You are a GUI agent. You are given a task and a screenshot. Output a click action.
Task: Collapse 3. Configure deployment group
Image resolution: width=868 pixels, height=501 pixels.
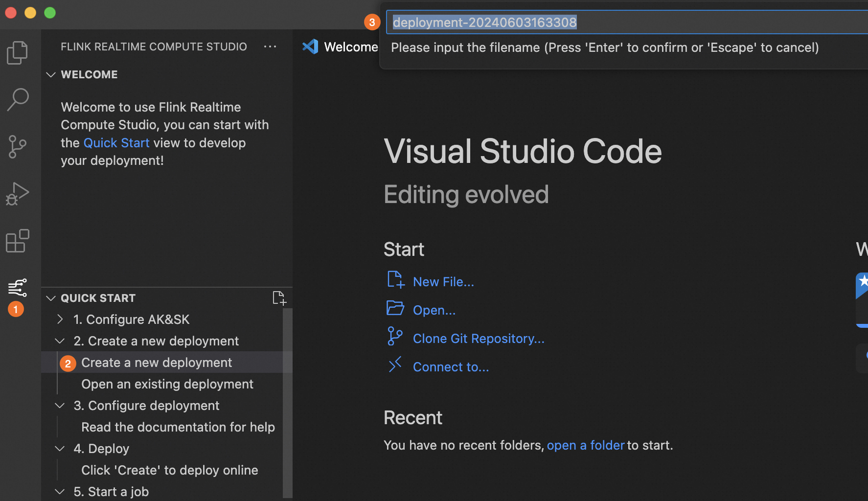[60, 406]
